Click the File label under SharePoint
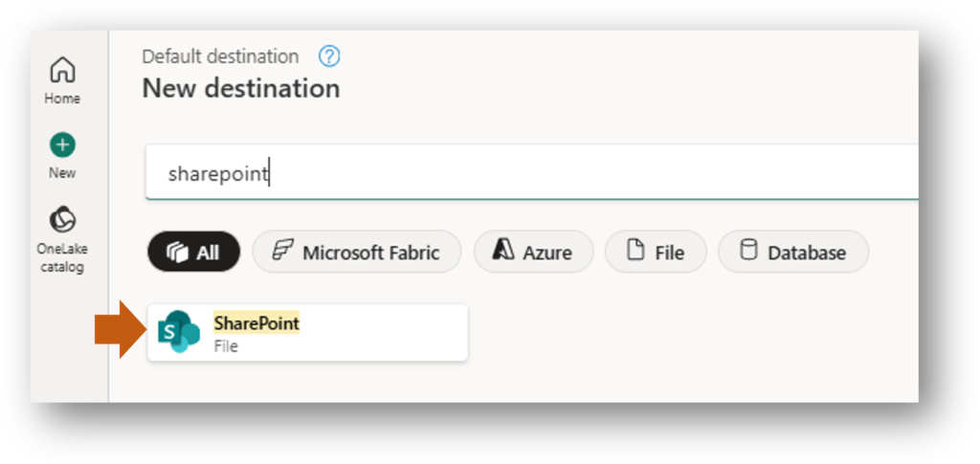980x464 pixels. point(226,345)
